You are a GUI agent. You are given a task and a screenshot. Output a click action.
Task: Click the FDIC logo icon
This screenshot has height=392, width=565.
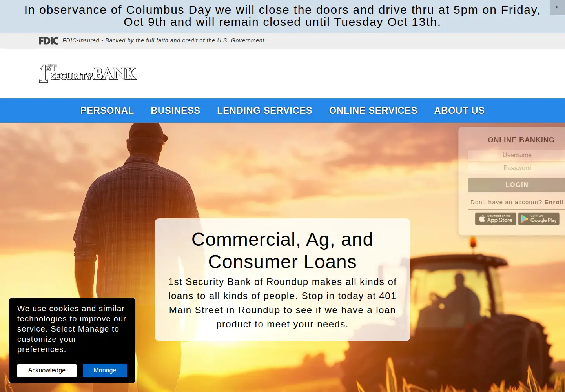[49, 41]
